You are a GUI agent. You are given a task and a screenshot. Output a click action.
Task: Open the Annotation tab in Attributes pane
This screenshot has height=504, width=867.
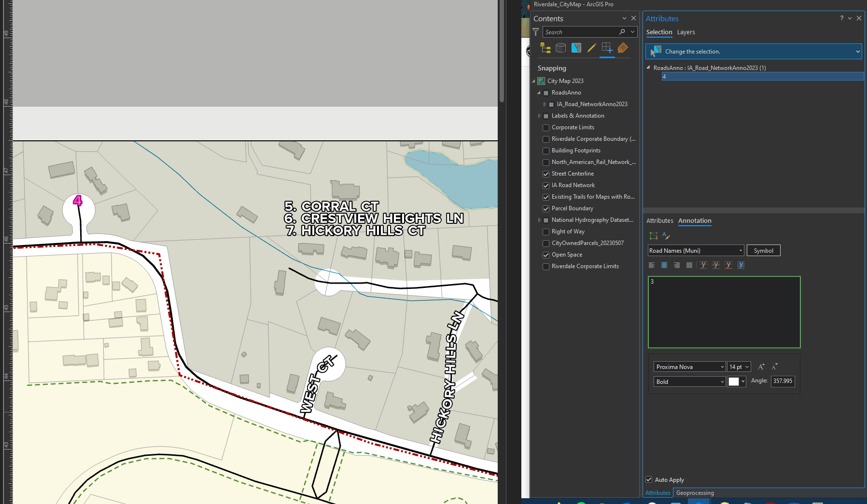(695, 221)
